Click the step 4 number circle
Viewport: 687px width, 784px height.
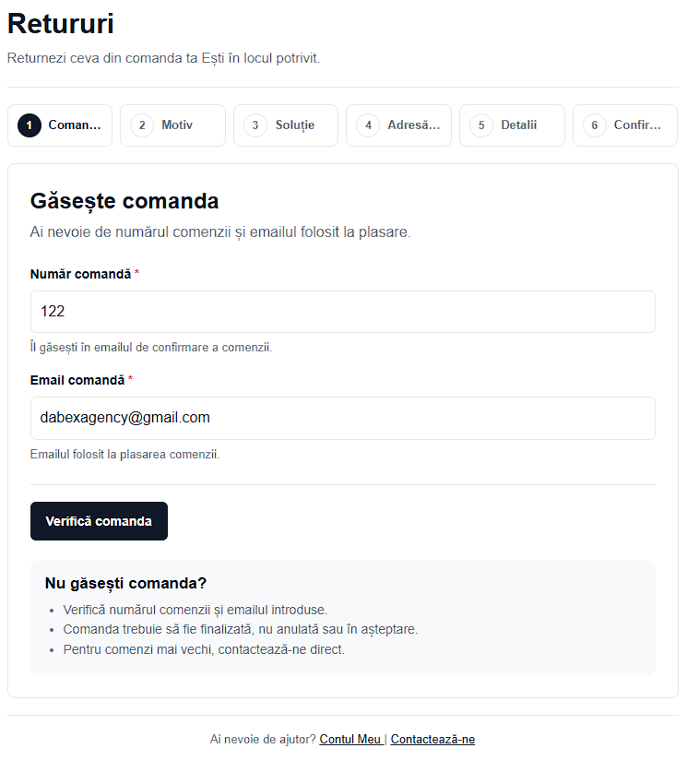(369, 125)
